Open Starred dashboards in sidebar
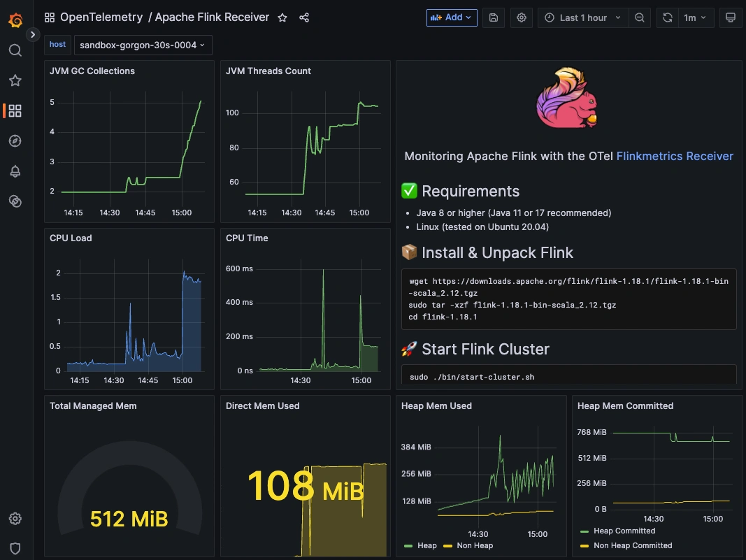 15,80
